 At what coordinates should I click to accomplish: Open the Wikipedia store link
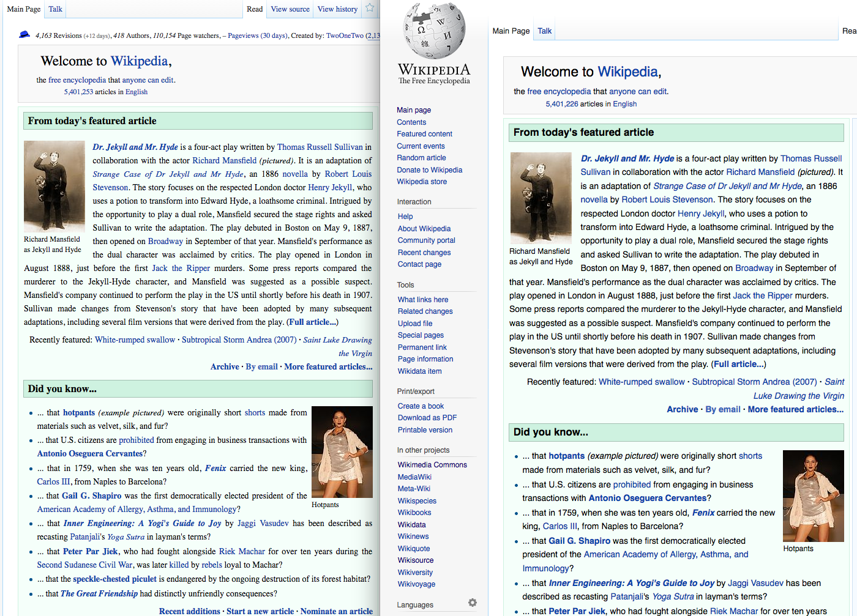pyautogui.click(x=422, y=182)
